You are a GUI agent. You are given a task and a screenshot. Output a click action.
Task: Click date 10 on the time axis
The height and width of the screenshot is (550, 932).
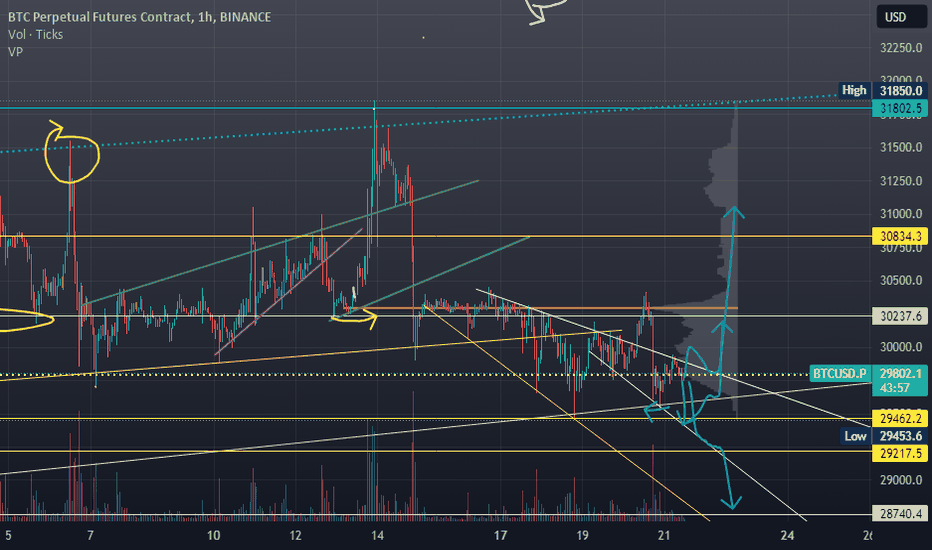tap(213, 536)
